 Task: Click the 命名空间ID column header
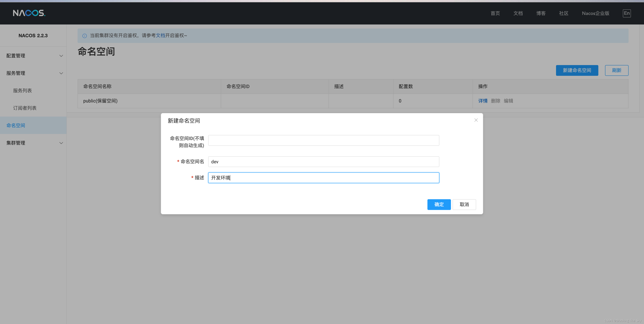[274, 86]
